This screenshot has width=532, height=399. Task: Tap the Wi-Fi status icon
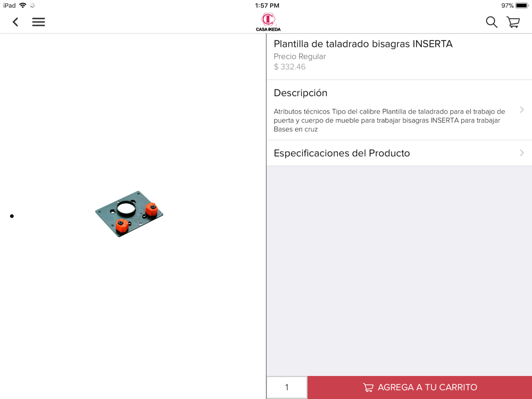(23, 5)
